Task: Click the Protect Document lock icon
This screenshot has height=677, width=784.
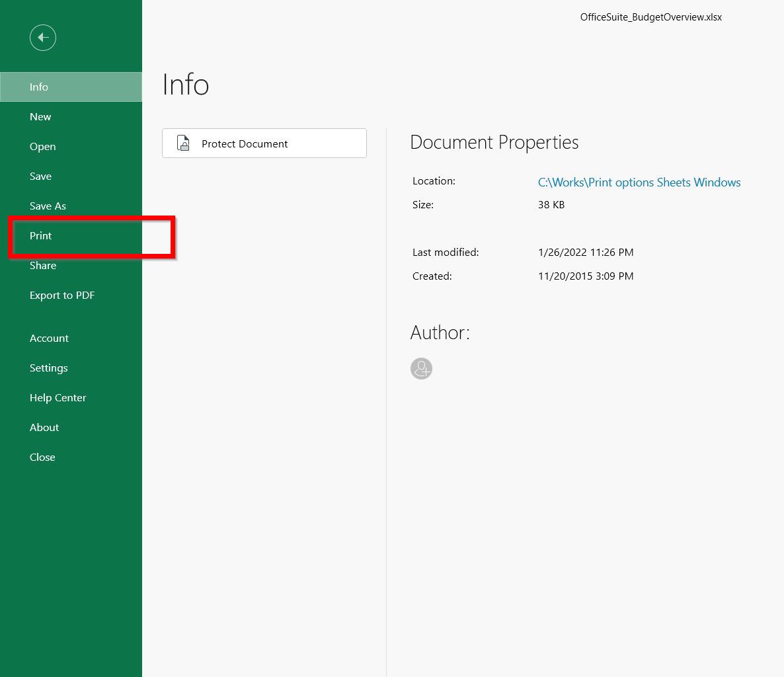Action: 184,143
